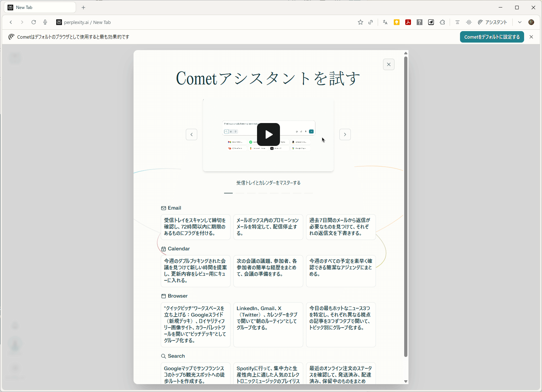Open the paper plane extension icon

click(431, 22)
